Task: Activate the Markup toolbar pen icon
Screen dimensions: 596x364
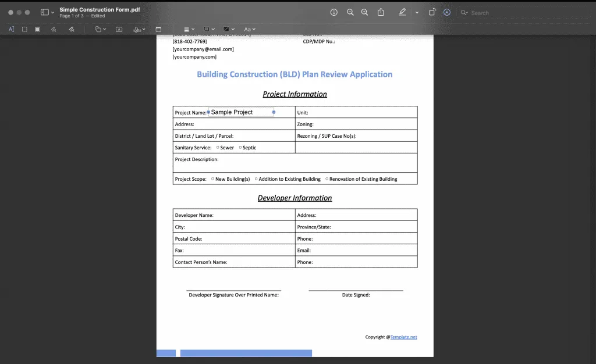Action: coord(403,12)
